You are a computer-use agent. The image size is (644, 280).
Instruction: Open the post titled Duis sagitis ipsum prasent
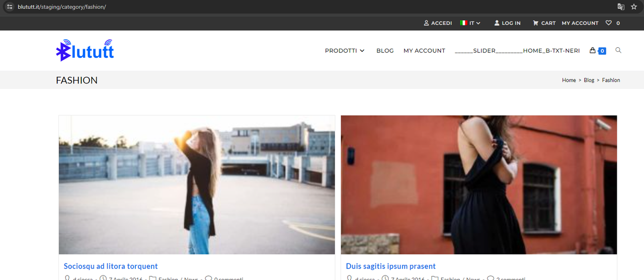point(391,266)
